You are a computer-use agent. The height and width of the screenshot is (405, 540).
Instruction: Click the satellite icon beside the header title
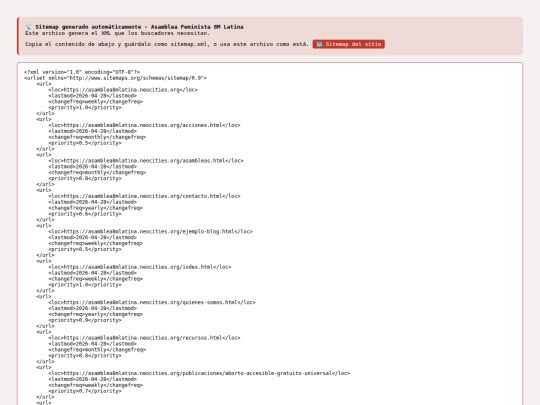point(28,27)
